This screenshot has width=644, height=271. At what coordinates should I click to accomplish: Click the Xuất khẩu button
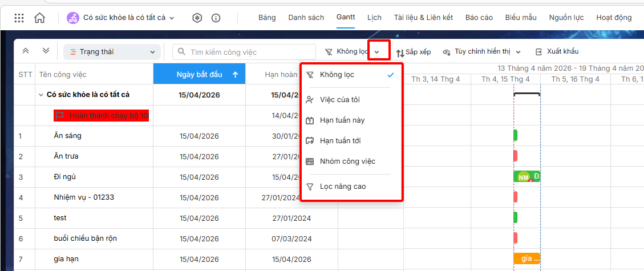coord(557,52)
